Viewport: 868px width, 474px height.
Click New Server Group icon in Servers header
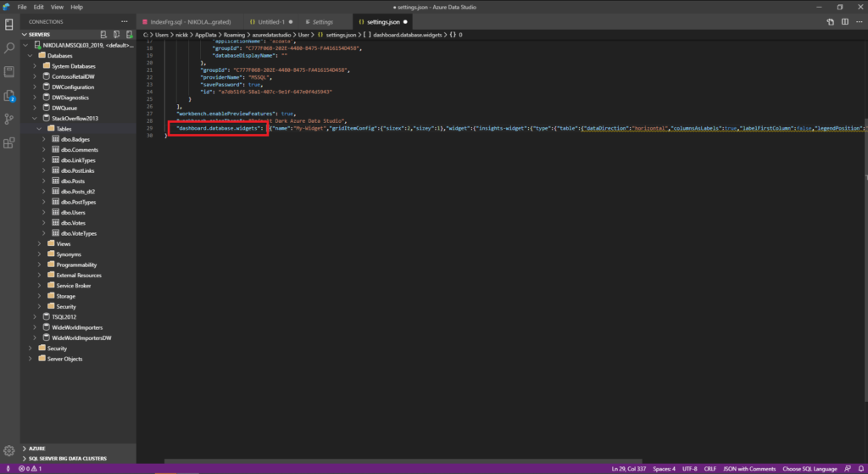point(116,34)
